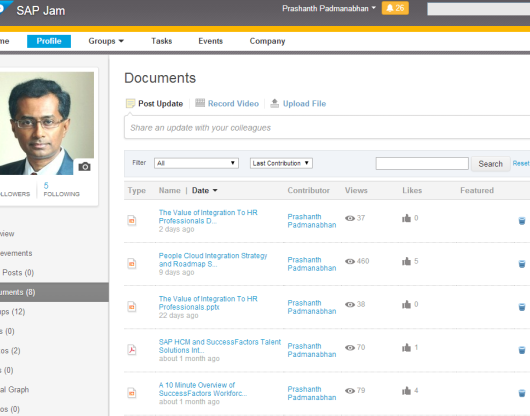Click the Post Update note icon
This screenshot has width=530, height=416.
[130, 103]
